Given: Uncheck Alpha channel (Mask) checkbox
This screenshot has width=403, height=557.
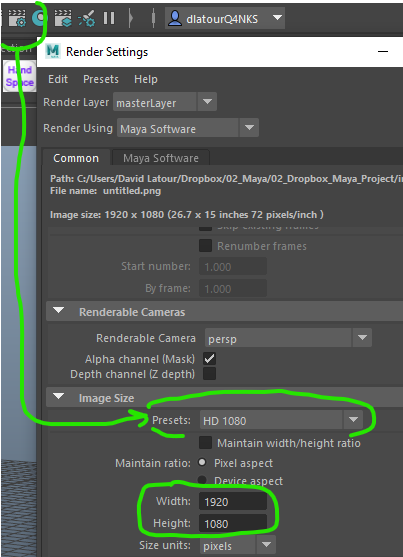Looking at the screenshot, I should click(x=209, y=358).
